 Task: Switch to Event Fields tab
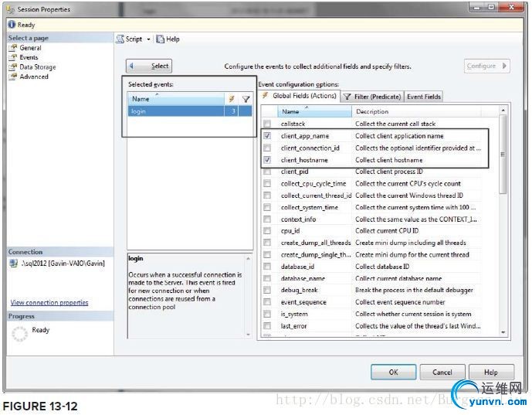[424, 97]
